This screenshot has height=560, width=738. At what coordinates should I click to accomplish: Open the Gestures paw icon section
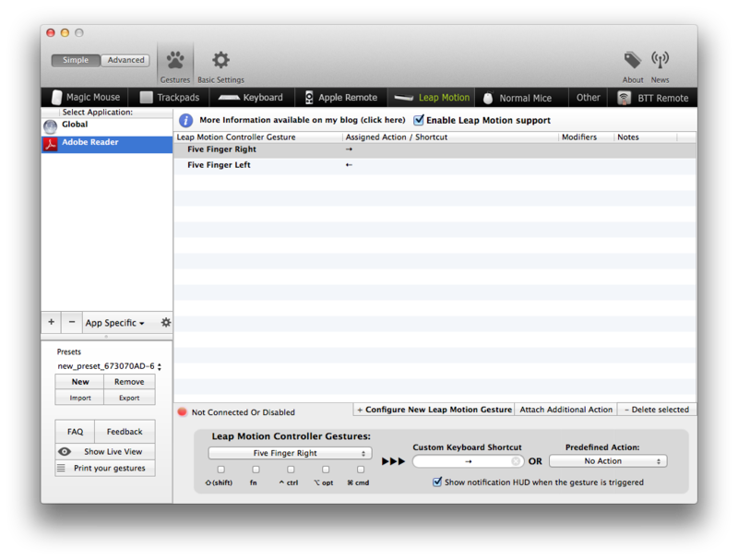(175, 66)
